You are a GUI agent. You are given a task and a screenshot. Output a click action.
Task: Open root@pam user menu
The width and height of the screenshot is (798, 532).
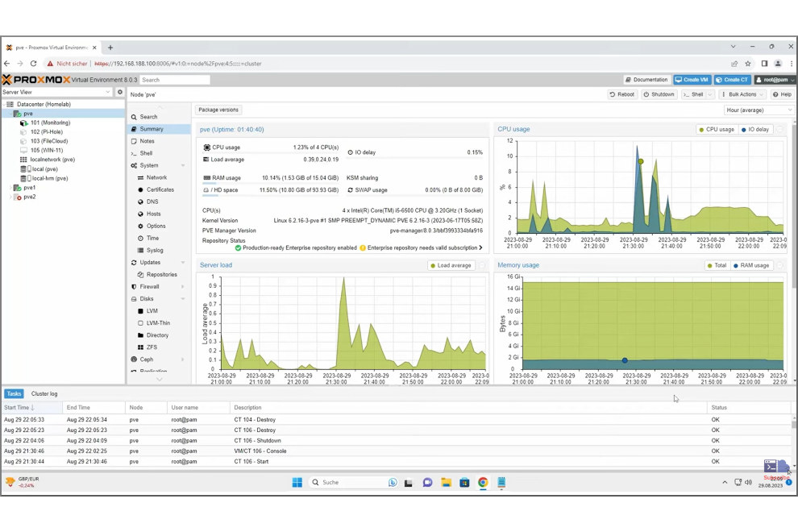(775, 80)
